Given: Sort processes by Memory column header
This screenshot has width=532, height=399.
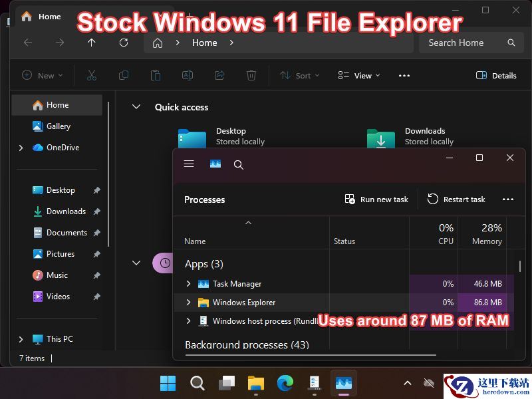Looking at the screenshot, I should click(x=487, y=234).
